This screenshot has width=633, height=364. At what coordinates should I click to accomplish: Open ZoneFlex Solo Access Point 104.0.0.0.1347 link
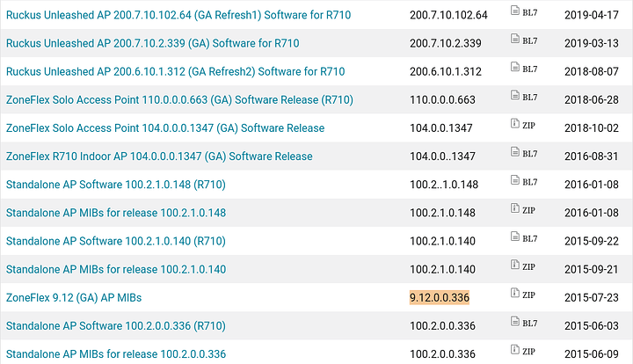pos(165,127)
